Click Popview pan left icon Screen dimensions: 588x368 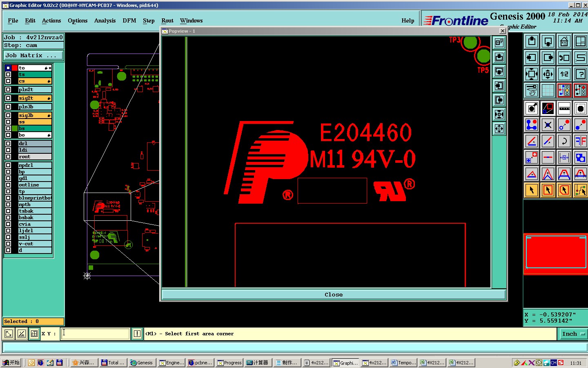click(499, 86)
